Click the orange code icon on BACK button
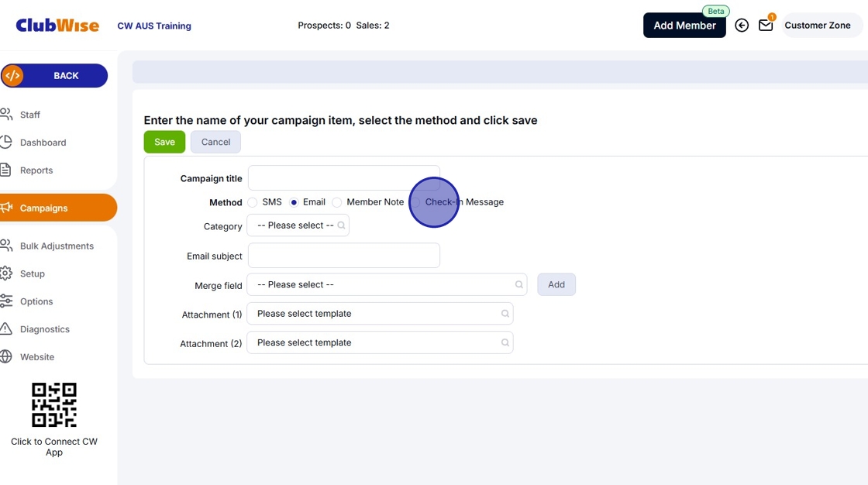This screenshot has width=868, height=485. tap(12, 76)
